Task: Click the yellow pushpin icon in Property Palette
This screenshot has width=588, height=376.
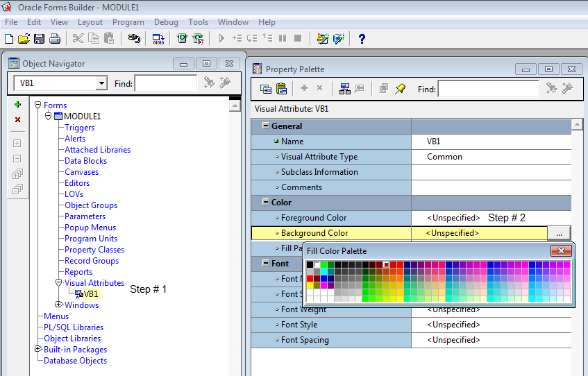Action: pos(401,89)
